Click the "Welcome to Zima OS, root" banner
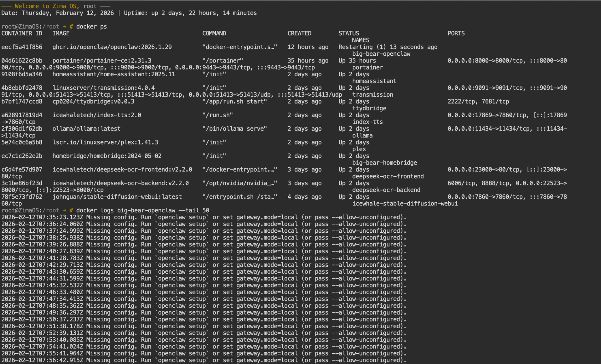601x364 pixels. tap(56, 6)
